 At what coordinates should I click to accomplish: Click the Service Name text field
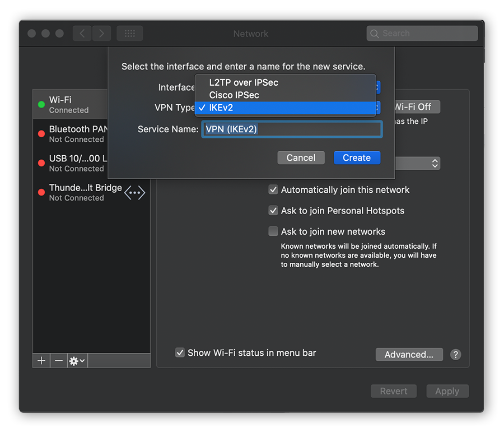[x=292, y=129]
